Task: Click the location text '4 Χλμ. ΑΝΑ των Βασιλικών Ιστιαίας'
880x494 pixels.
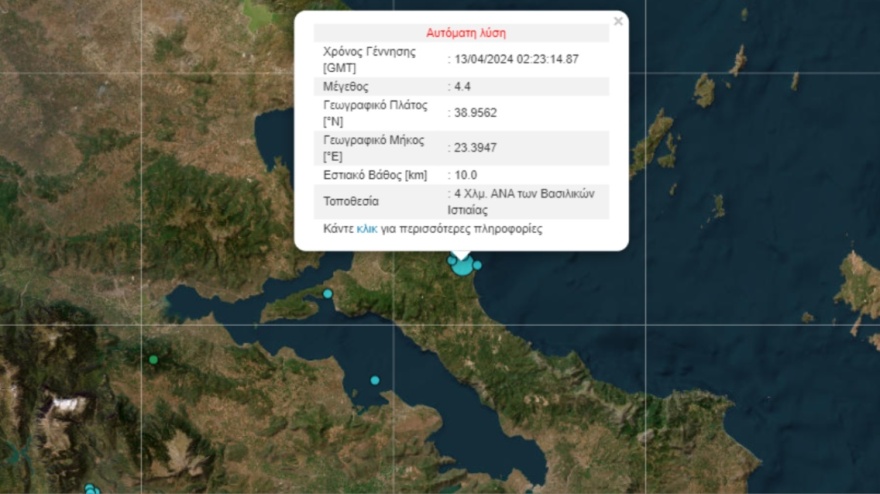Action: tap(521, 202)
